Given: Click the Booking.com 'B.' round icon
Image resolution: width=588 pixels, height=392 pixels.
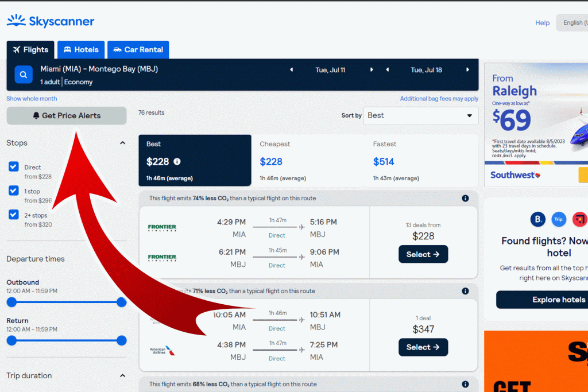Looking at the screenshot, I should pyautogui.click(x=537, y=219).
